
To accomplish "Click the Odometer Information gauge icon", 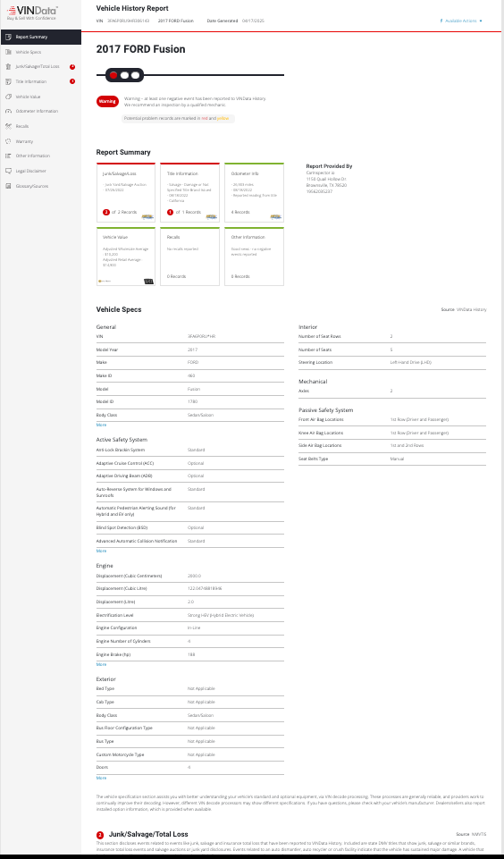I will coord(8,111).
